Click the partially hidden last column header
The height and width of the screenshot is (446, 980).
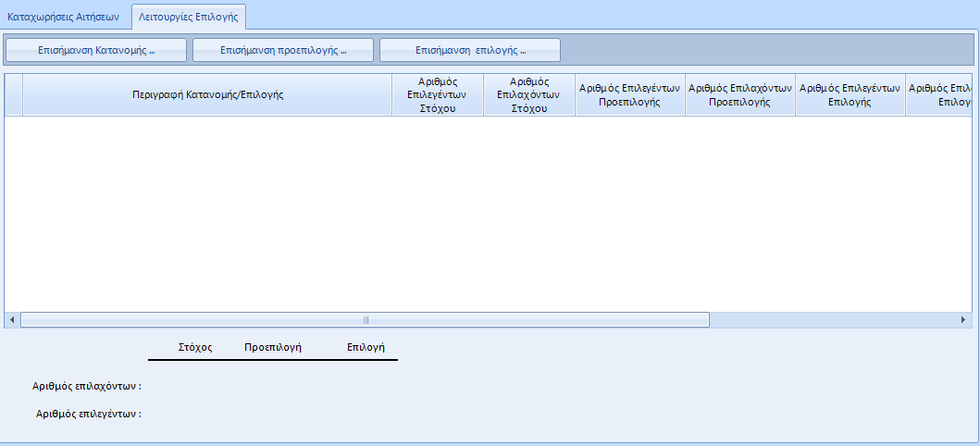(x=938, y=94)
